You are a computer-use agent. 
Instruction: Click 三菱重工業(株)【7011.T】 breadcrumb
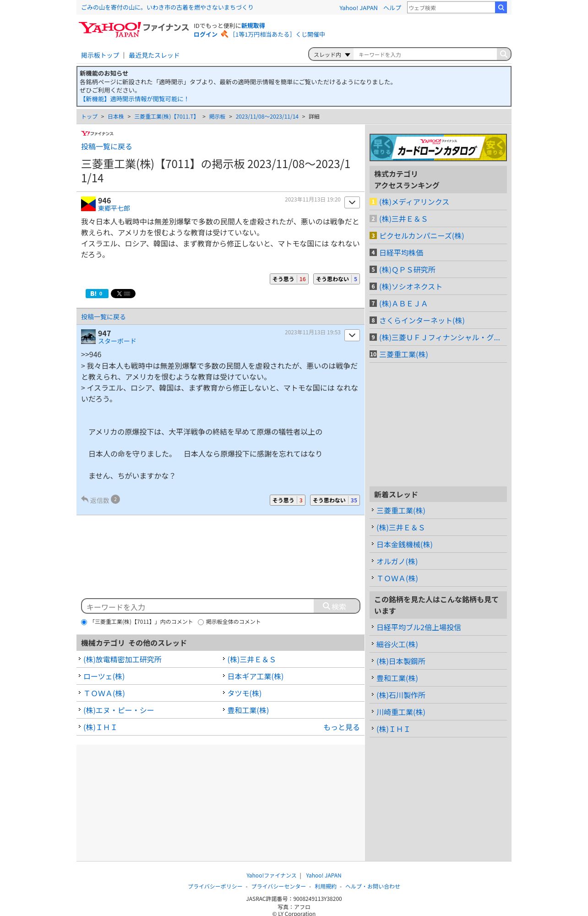[x=166, y=117]
